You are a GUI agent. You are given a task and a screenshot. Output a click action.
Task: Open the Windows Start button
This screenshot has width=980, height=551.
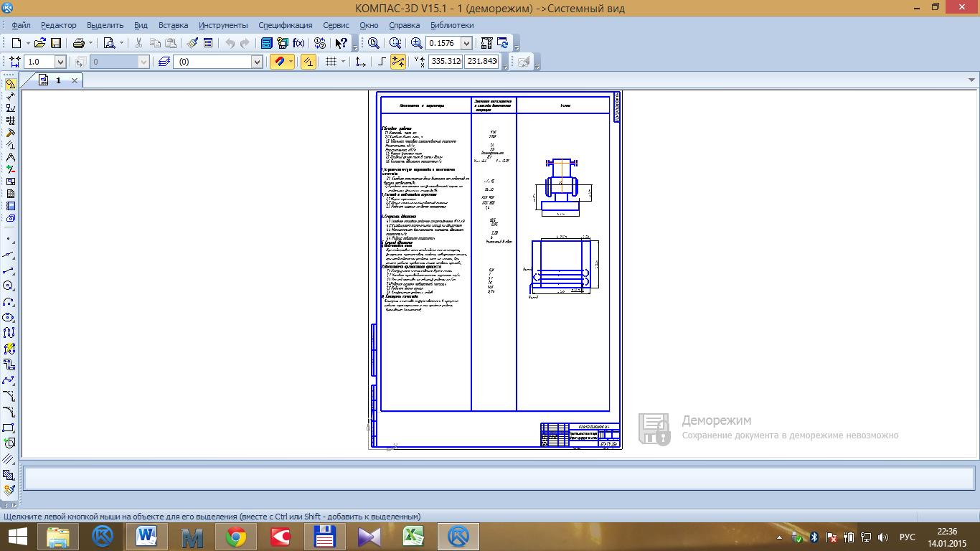coord(17,537)
